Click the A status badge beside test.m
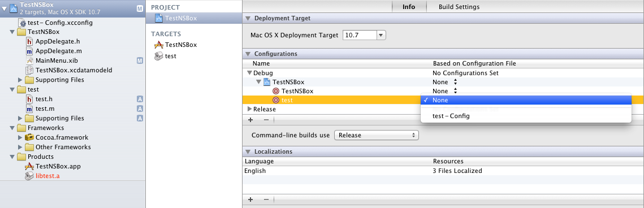This screenshot has width=644, height=208. 140,109
